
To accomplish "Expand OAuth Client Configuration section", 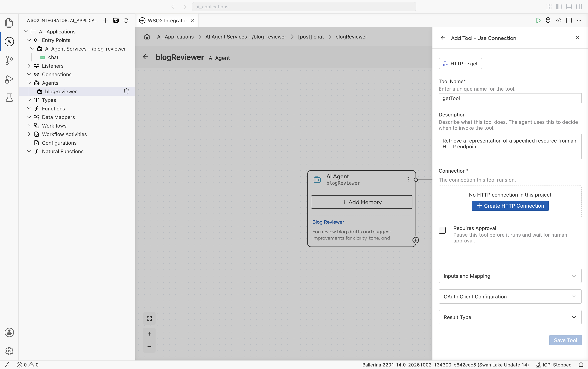I will (510, 296).
